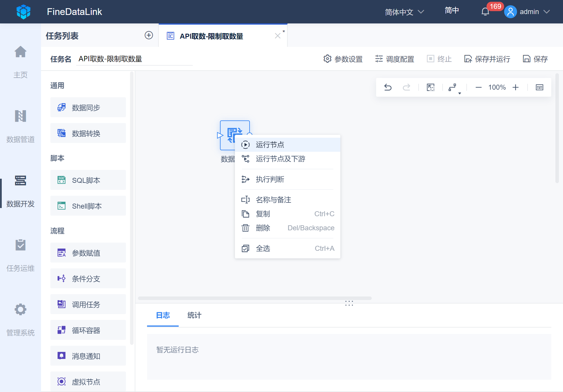This screenshot has height=392, width=563.
Task: Close the API取数-限制取数量 tab
Action: click(x=277, y=36)
